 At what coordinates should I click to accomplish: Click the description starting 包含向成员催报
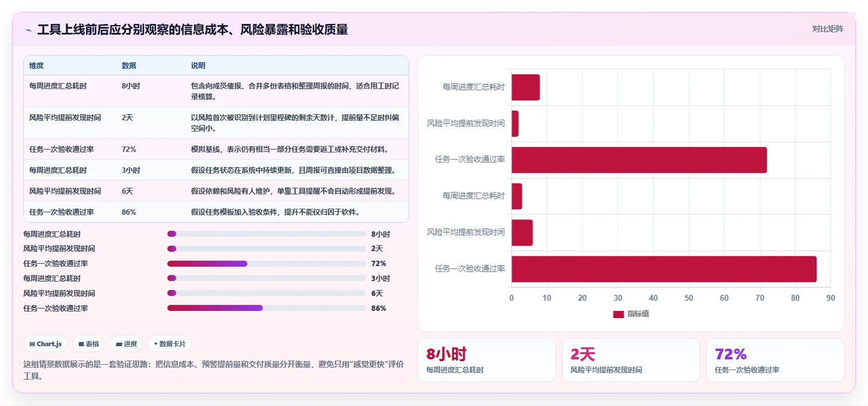click(295, 91)
